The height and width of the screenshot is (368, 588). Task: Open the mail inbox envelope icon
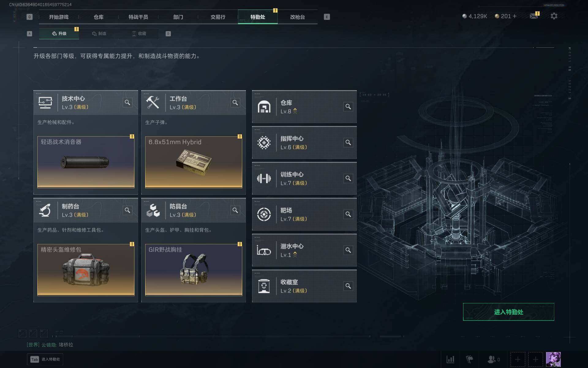534,16
